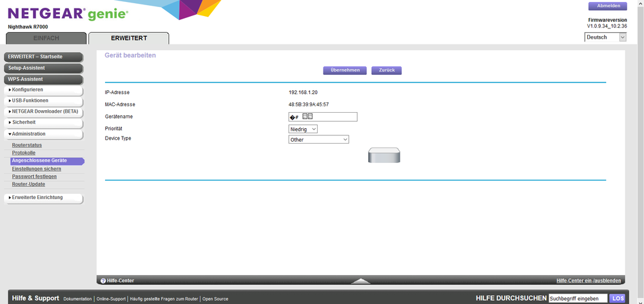Click the page's vertical scrollbar
Viewport: 644px width, 304px height.
tap(641, 152)
